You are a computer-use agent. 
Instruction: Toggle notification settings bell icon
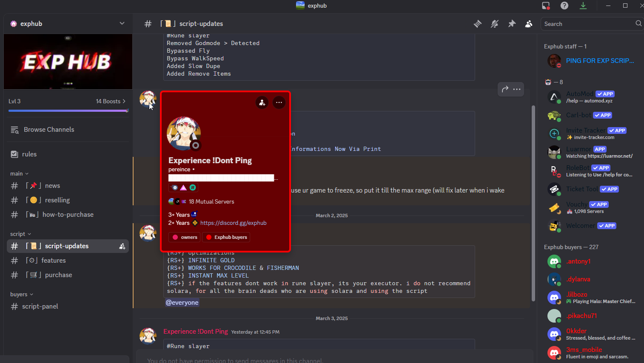tap(495, 24)
